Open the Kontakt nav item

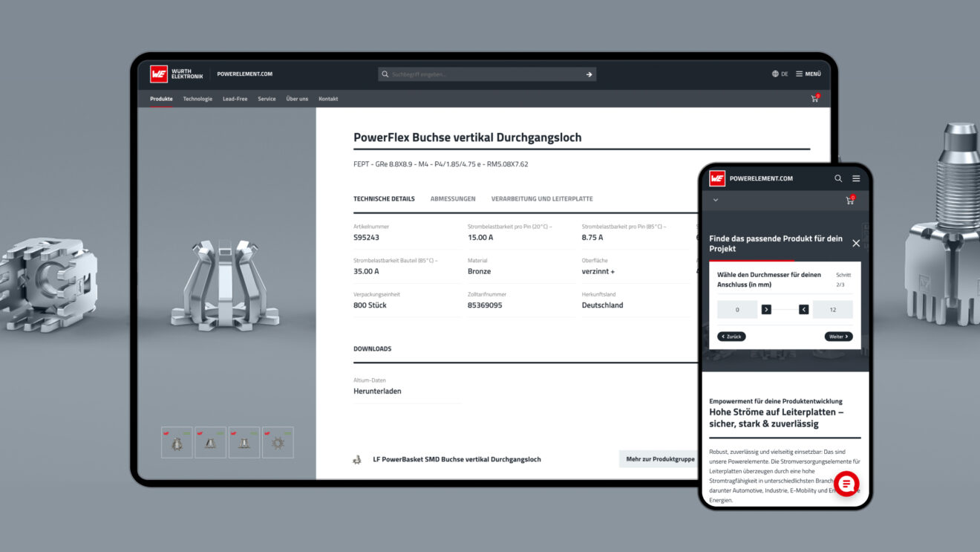pos(328,99)
